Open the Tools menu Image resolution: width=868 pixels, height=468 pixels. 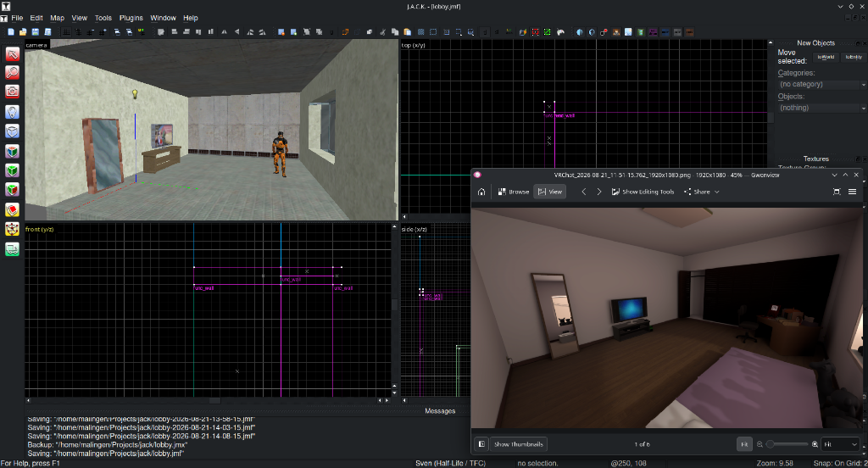[103, 18]
